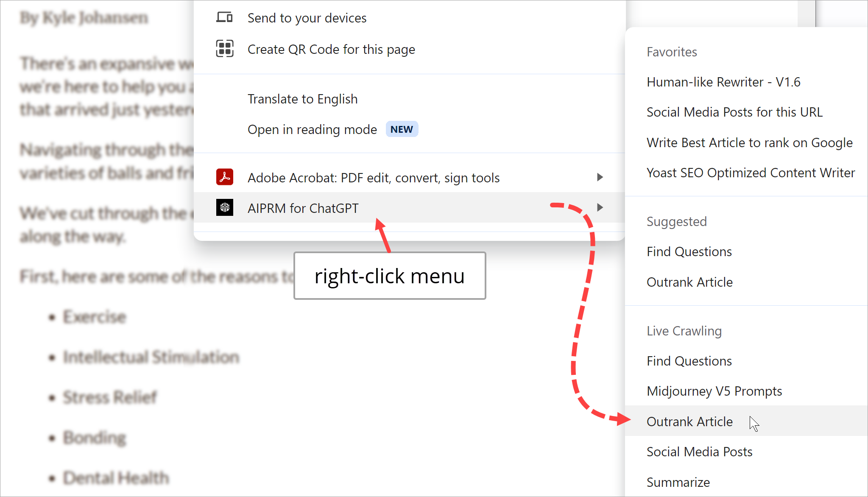Click Outrank Article under Live Crawling
Image resolution: width=868 pixels, height=497 pixels.
point(689,422)
